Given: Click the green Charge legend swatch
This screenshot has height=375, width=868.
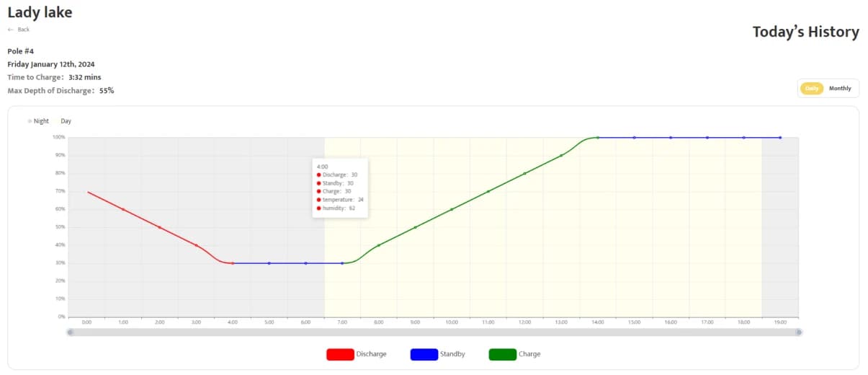Looking at the screenshot, I should (502, 354).
